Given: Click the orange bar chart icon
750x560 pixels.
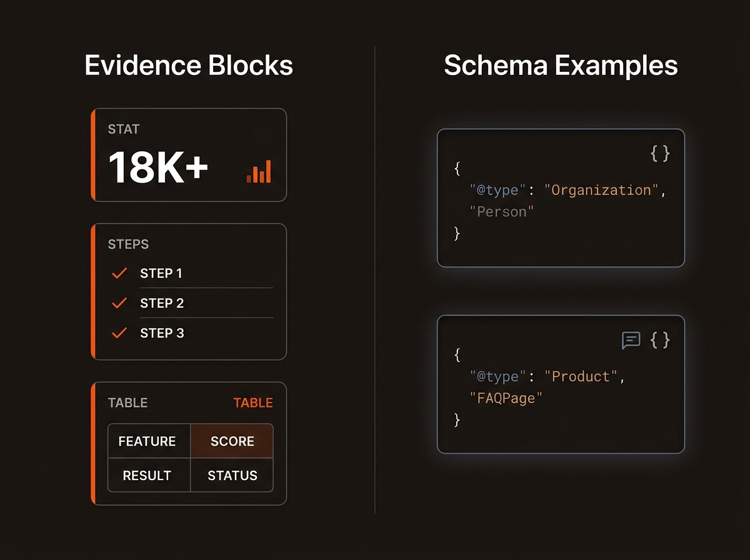Looking at the screenshot, I should point(259,171).
